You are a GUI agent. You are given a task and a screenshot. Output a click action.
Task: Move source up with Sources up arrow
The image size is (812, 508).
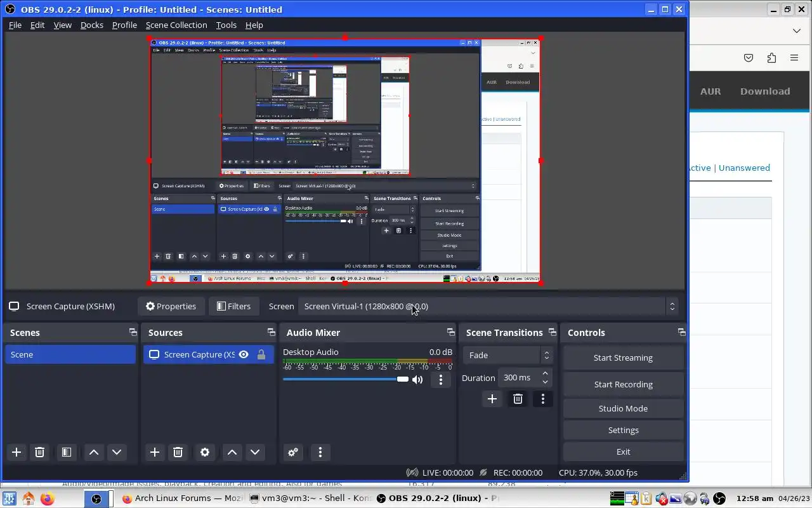232,452
